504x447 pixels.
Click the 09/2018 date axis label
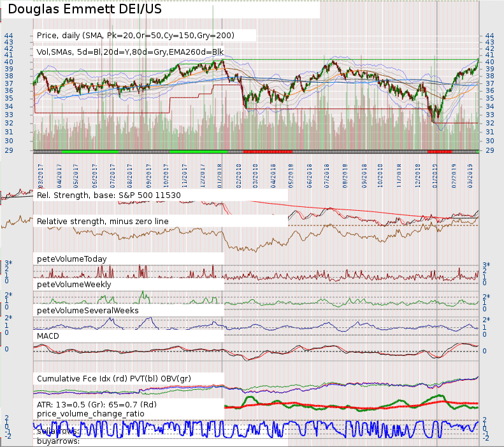[x=364, y=176]
